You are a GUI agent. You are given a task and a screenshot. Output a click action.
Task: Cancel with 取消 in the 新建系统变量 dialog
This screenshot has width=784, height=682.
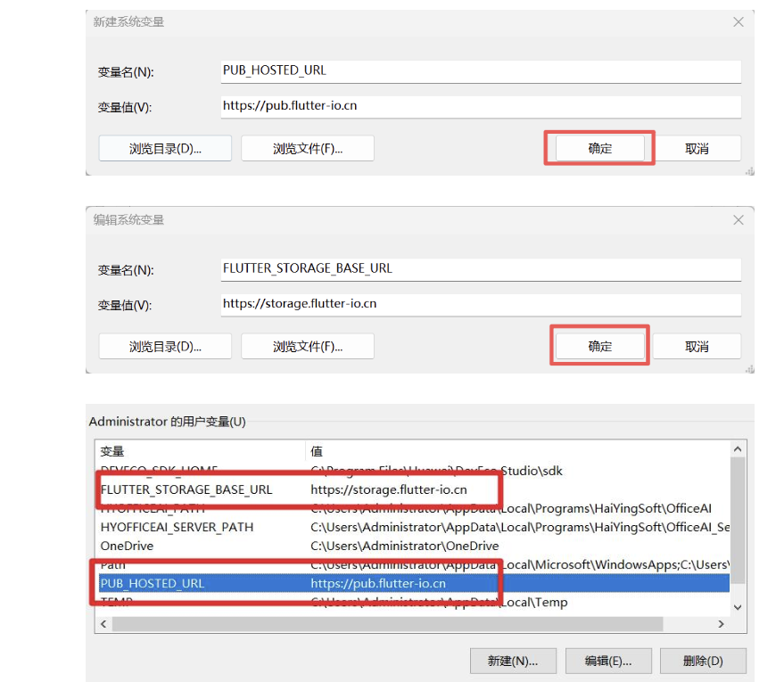(x=697, y=148)
